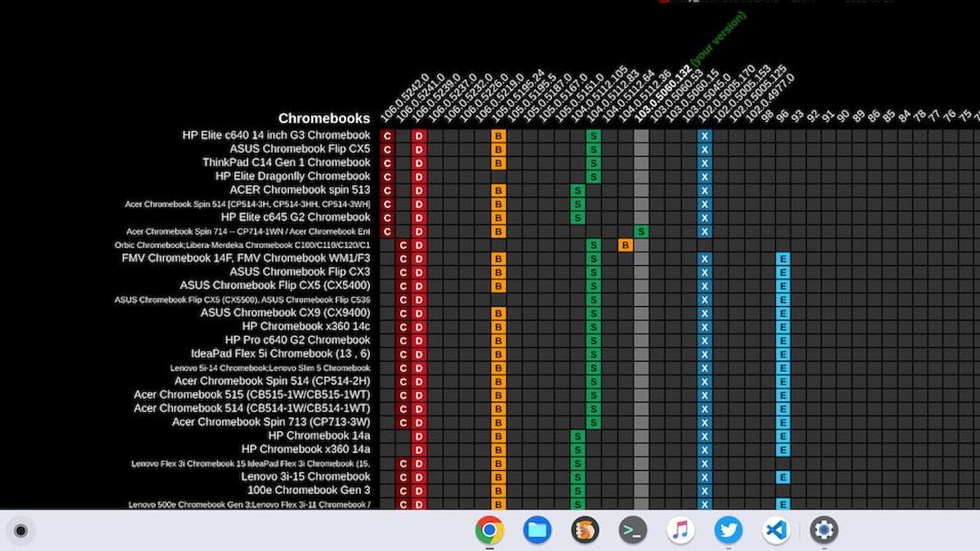Open the Terminal app in the shelf

click(x=633, y=531)
